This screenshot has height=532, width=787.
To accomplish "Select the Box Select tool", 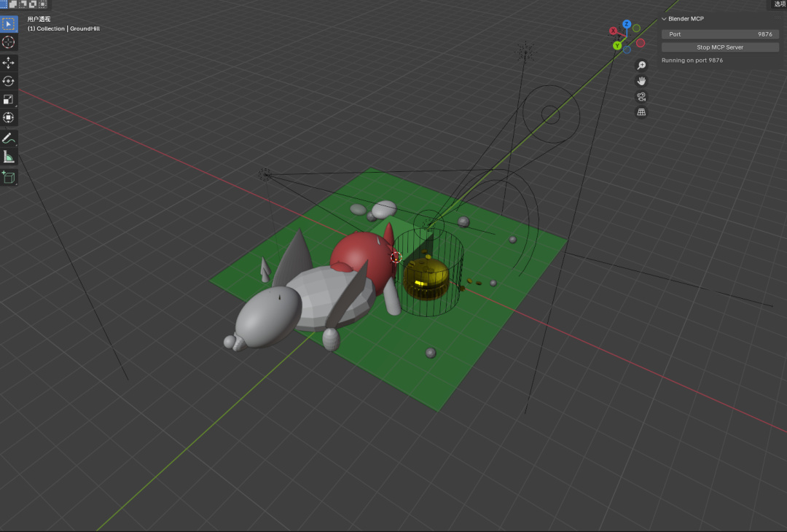I will [x=9, y=23].
